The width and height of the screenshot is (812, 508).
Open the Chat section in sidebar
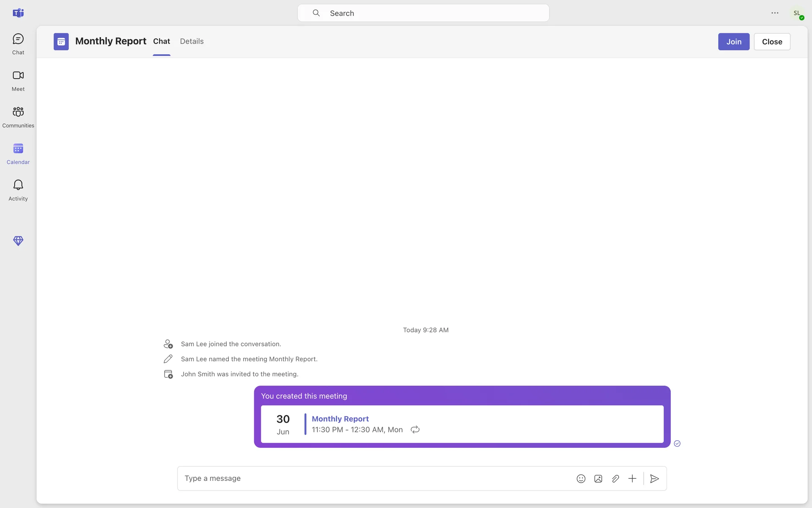18,44
